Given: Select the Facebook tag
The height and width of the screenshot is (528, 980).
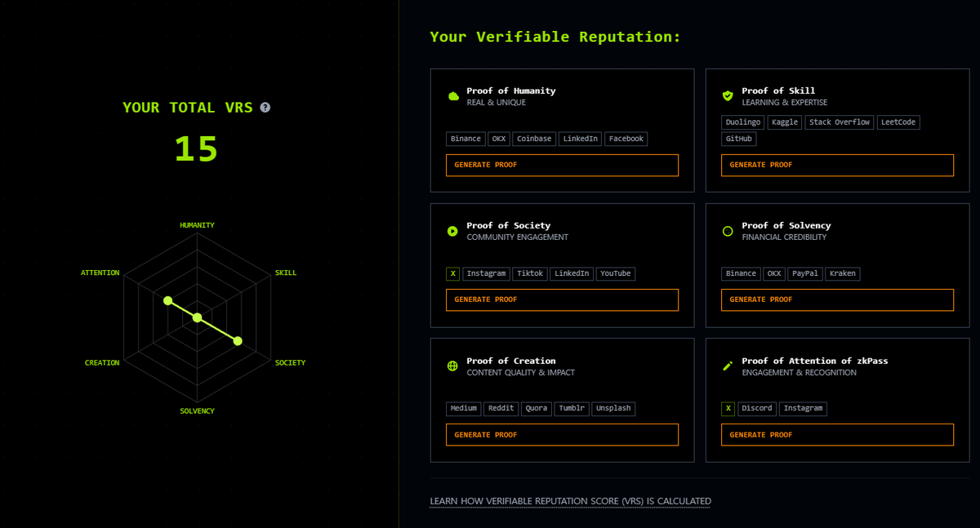Looking at the screenshot, I should click(626, 139).
